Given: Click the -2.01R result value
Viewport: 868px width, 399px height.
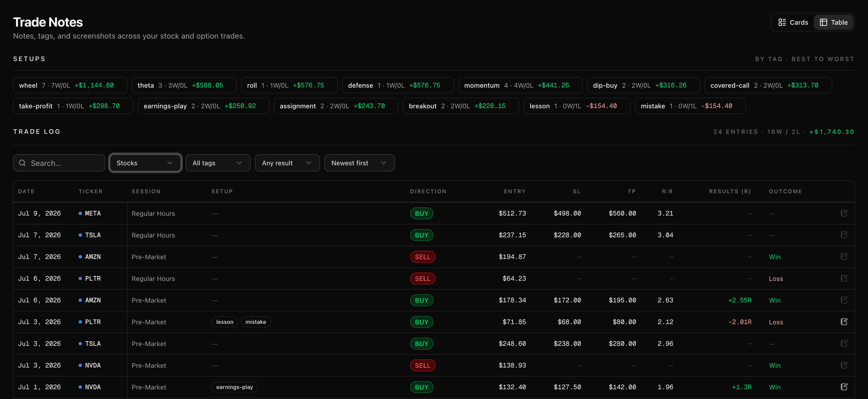Looking at the screenshot, I should pos(740,322).
